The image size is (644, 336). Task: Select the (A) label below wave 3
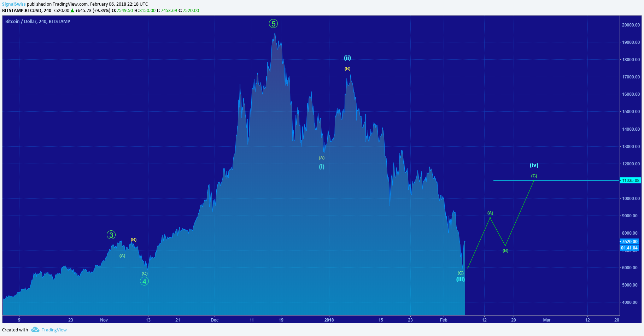122,256
